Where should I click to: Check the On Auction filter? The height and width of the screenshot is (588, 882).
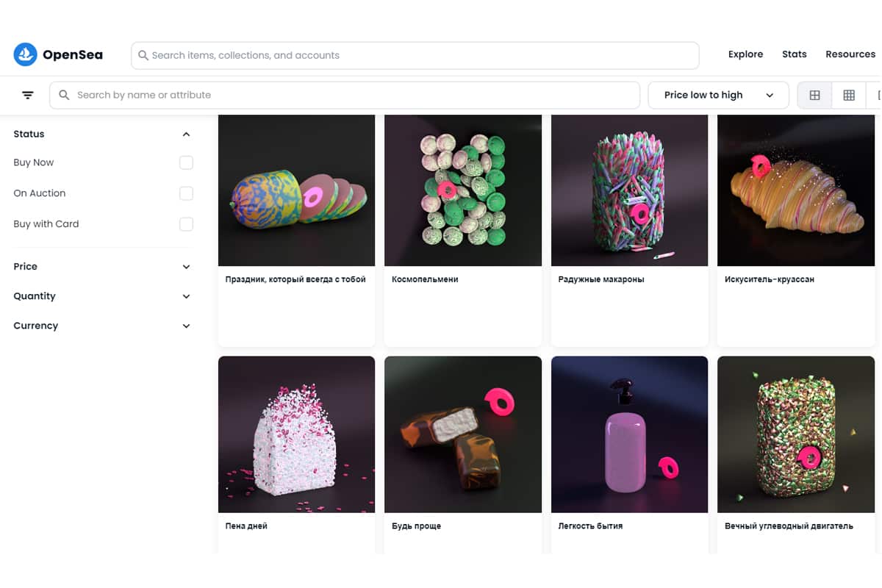click(186, 193)
